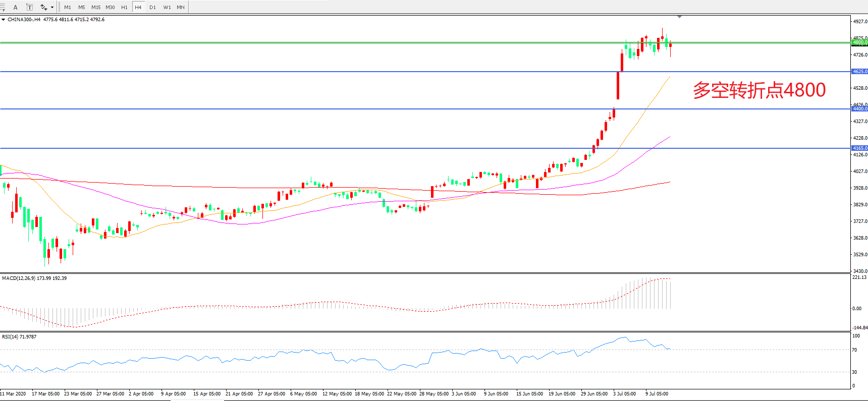The image size is (868, 401).
Task: Click the Fibonacci tool icon at toolbar edge
Action: (x=2, y=7)
